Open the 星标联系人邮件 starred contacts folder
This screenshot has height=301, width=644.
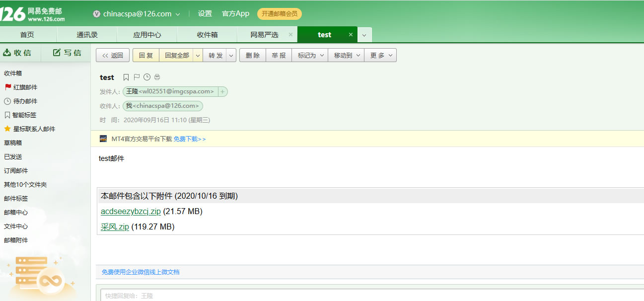pyautogui.click(x=34, y=129)
